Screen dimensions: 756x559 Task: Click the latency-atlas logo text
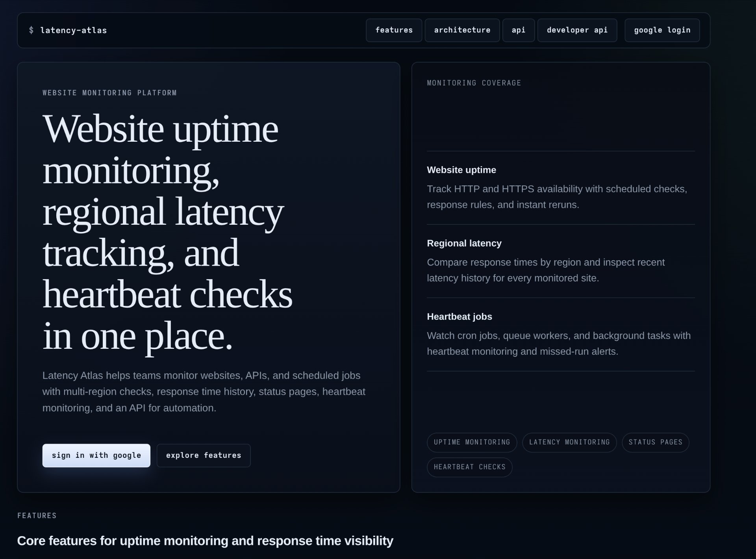coord(73,30)
